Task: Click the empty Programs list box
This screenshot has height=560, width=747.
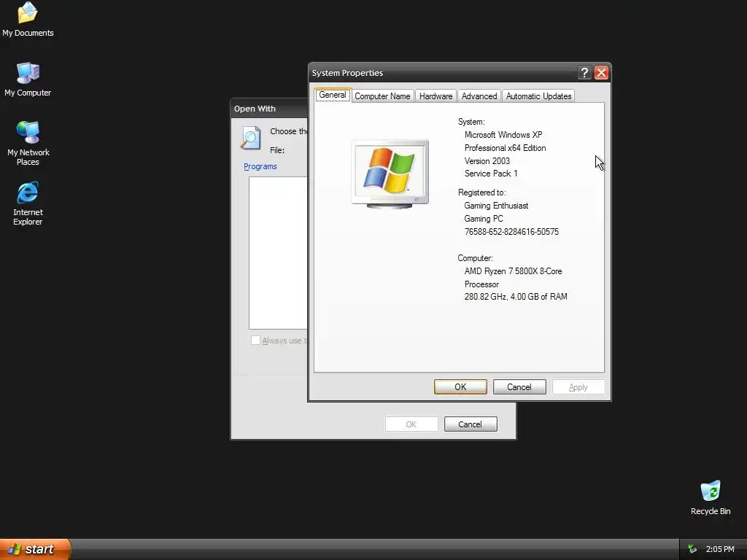Action: pyautogui.click(x=278, y=253)
